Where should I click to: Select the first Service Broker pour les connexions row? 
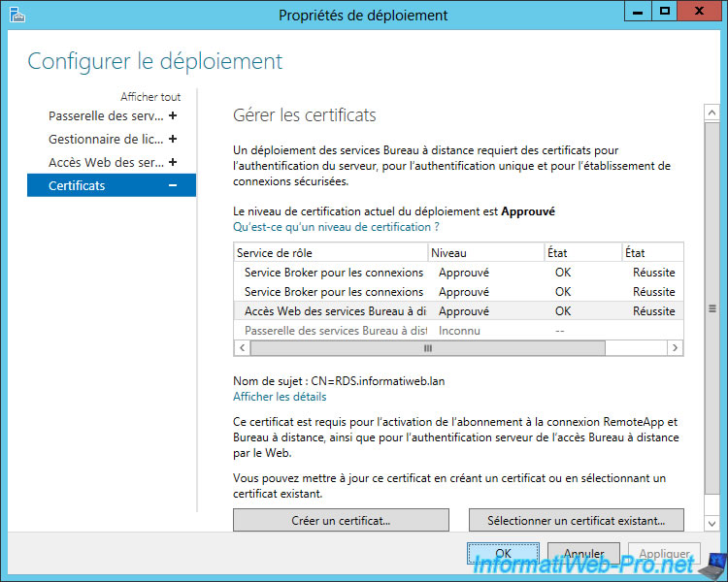click(459, 273)
